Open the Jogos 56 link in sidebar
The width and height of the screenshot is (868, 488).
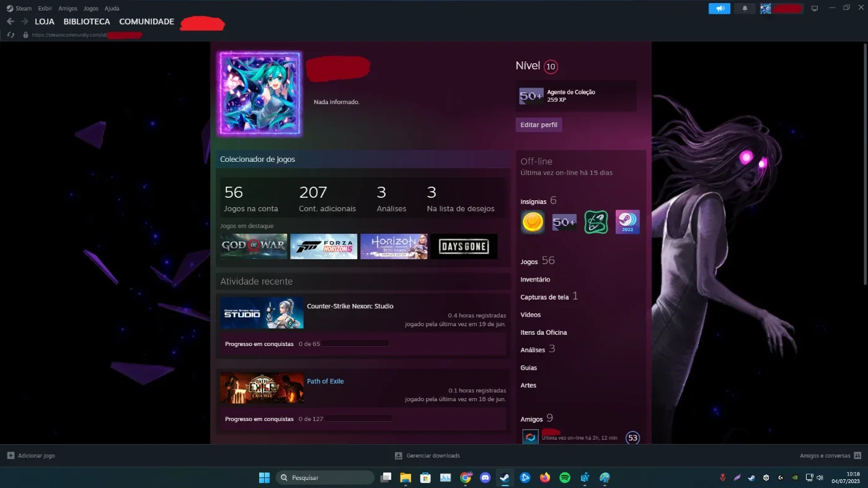[x=537, y=261]
